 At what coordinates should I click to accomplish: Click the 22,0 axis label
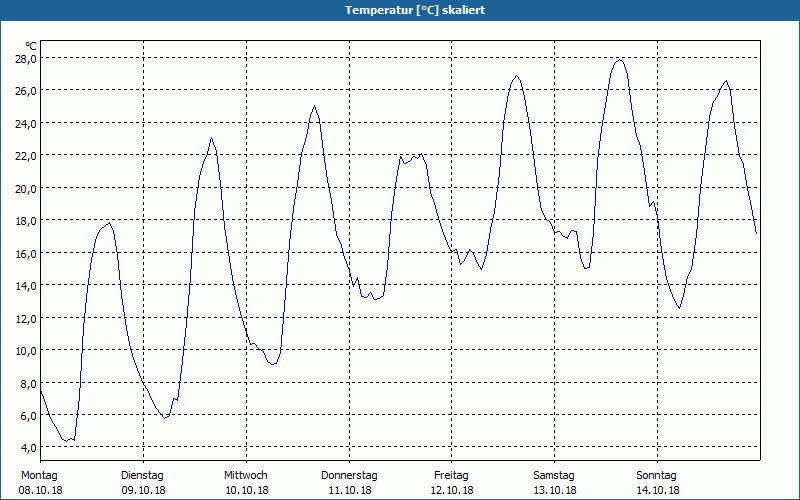click(26, 156)
